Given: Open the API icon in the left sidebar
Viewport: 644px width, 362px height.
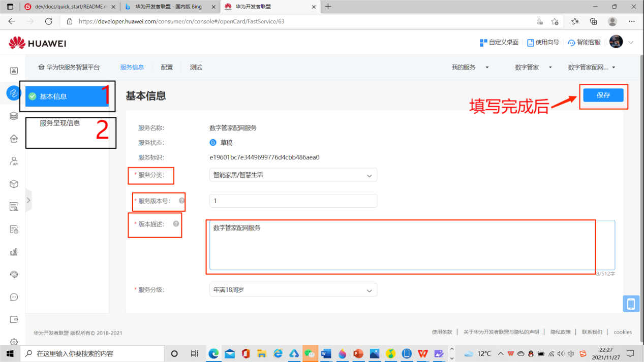Looking at the screenshot, I should point(14,161).
